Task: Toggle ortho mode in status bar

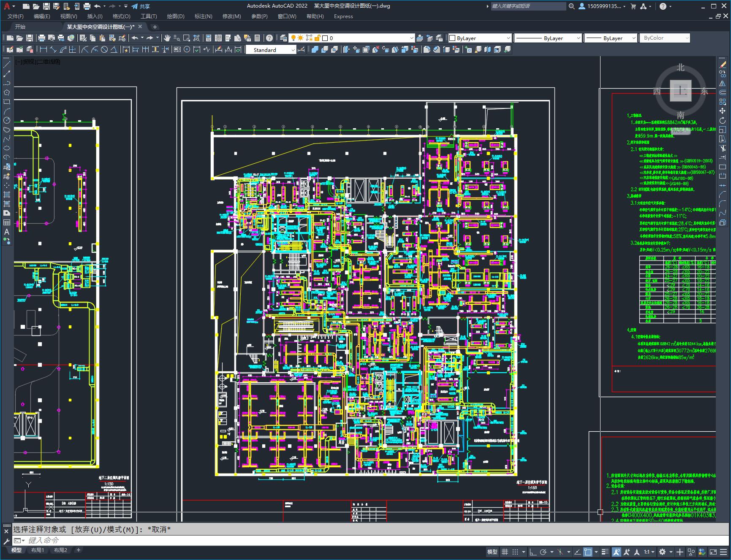Action: [x=533, y=552]
